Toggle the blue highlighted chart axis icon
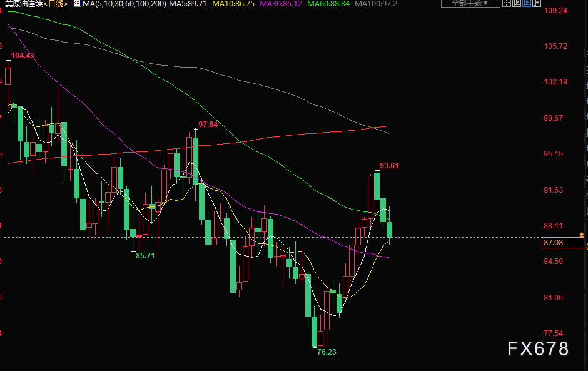Image resolution: width=588 pixels, height=371 pixels. (x=527, y=3)
